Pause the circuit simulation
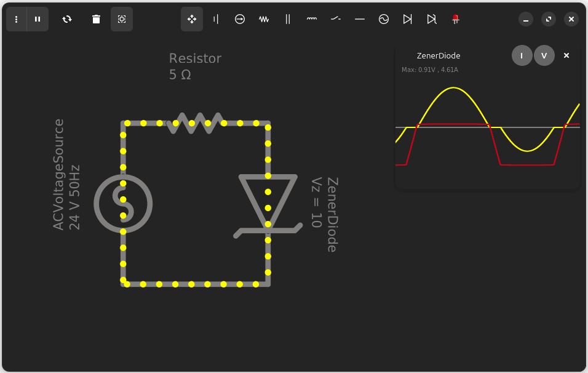The image size is (588, 373). [x=38, y=19]
